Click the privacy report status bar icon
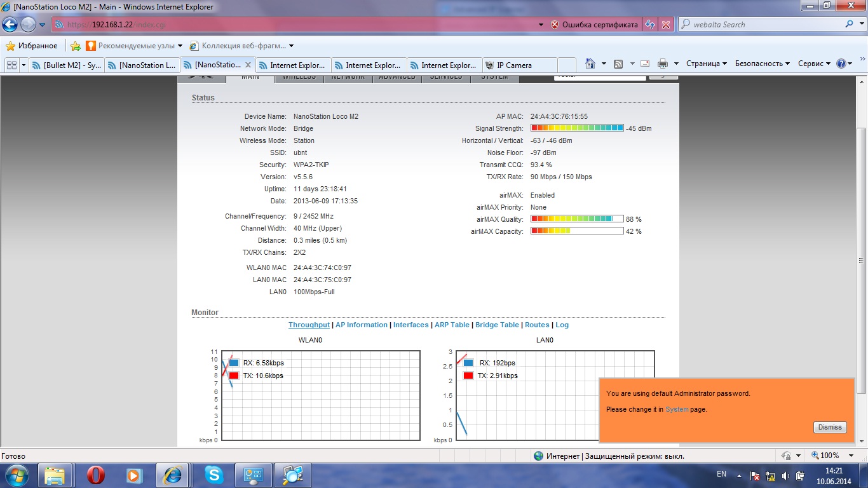The height and width of the screenshot is (488, 868). [786, 456]
